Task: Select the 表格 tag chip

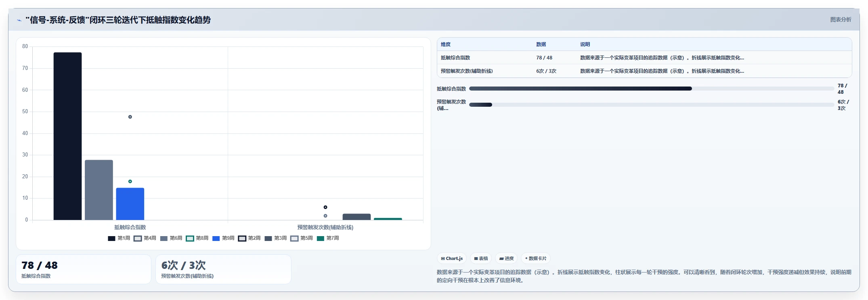Action: click(481, 258)
